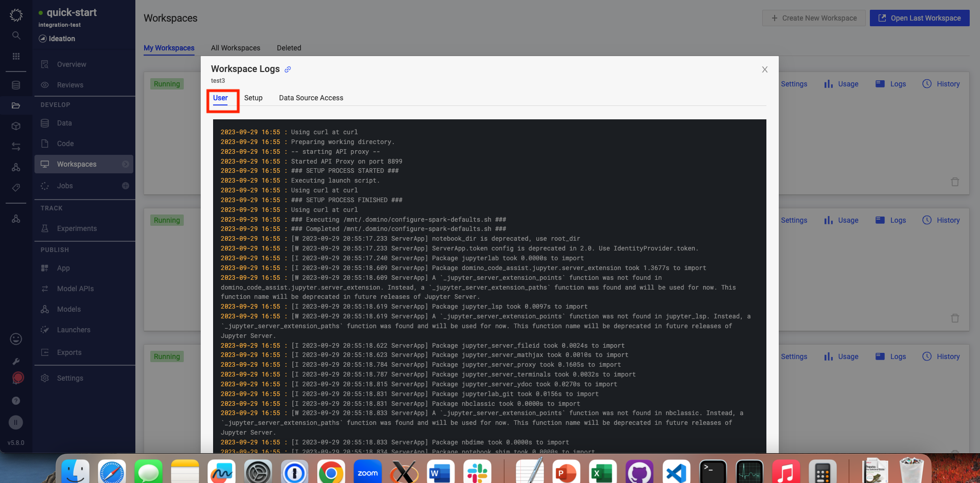Click the arrow icon on Workspaces item
This screenshot has width=980, height=483.
coord(126,164)
